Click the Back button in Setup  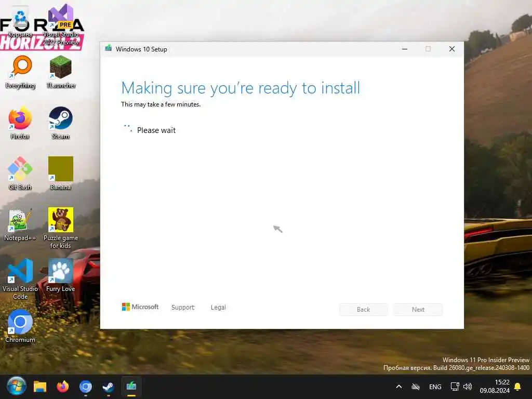point(363,310)
